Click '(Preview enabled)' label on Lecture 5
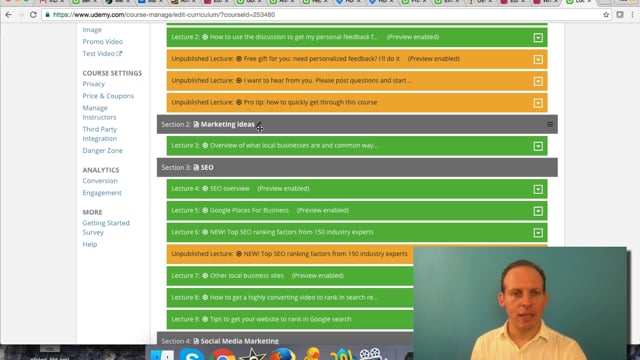The height and width of the screenshot is (360, 640). pyautogui.click(x=322, y=210)
